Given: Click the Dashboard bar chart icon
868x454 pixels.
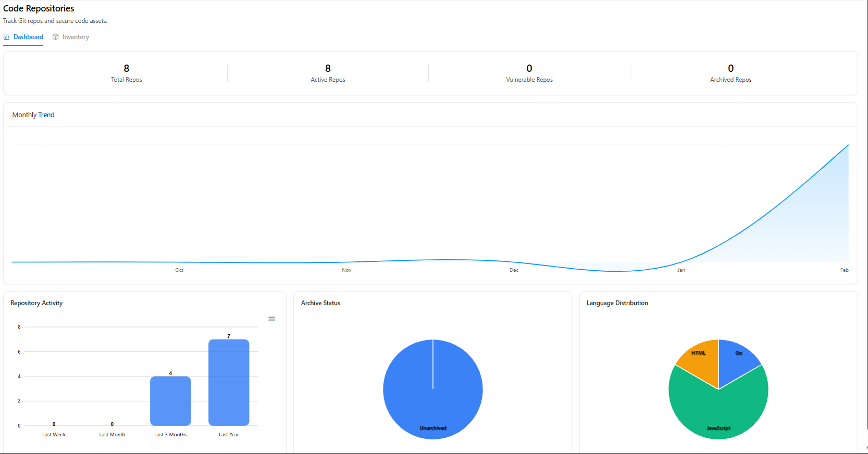Looking at the screenshot, I should (x=6, y=37).
